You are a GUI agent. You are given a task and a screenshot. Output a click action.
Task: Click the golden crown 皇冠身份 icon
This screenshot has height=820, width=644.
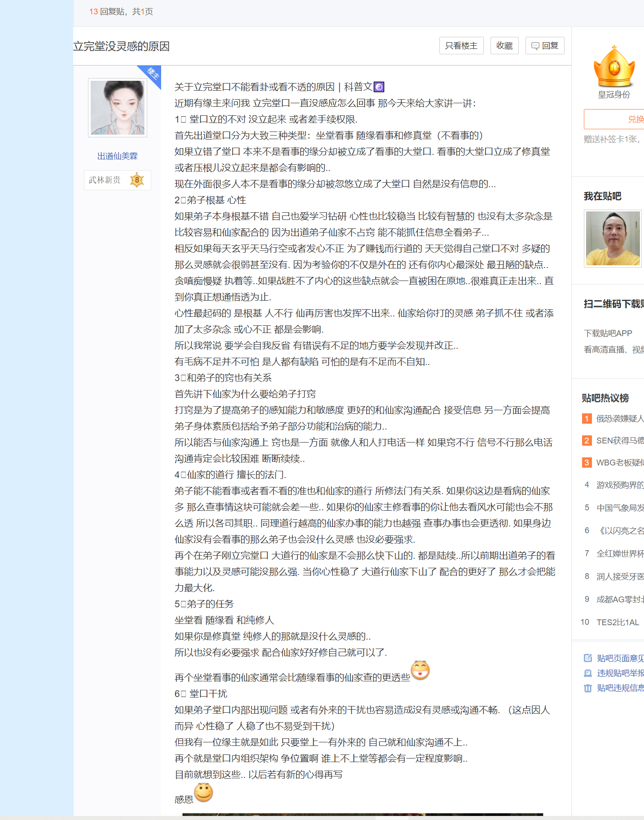[614, 66]
